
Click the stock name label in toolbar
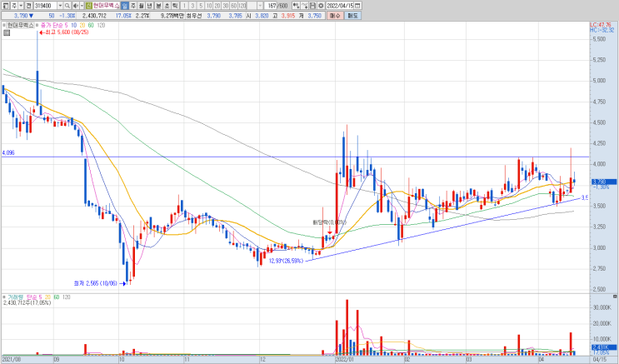click(x=106, y=6)
